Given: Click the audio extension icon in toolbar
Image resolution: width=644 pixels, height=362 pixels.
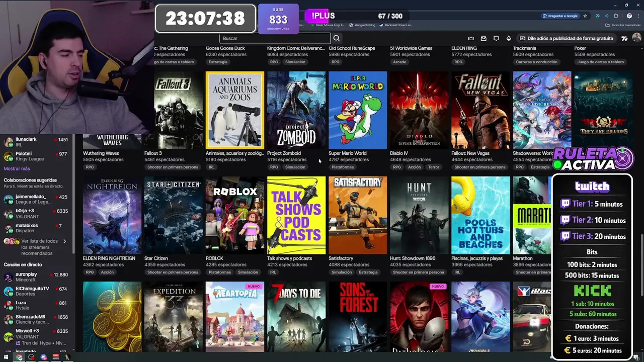Looking at the screenshot, I should [x=607, y=16].
